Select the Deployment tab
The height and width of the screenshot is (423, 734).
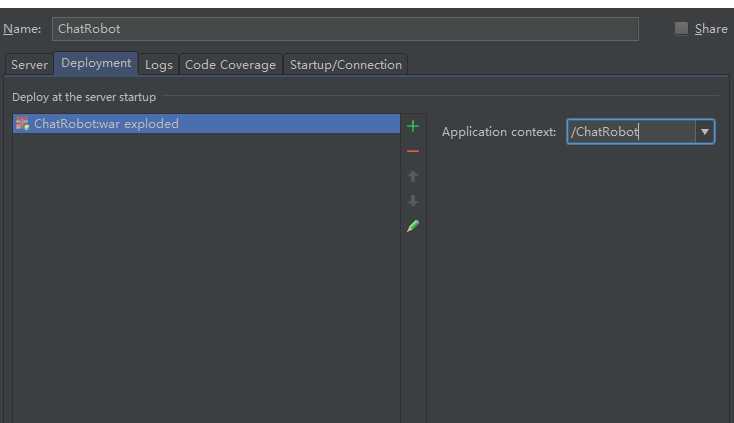[x=96, y=63]
